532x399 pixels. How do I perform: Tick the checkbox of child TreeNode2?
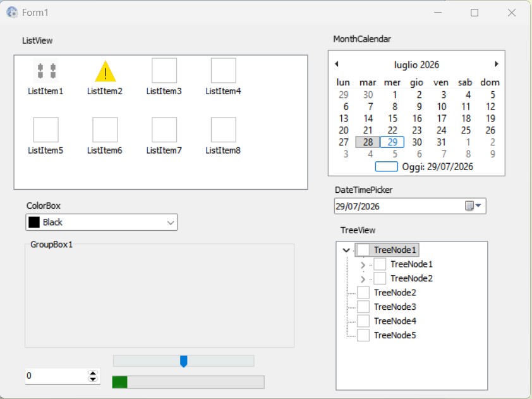[x=380, y=278]
